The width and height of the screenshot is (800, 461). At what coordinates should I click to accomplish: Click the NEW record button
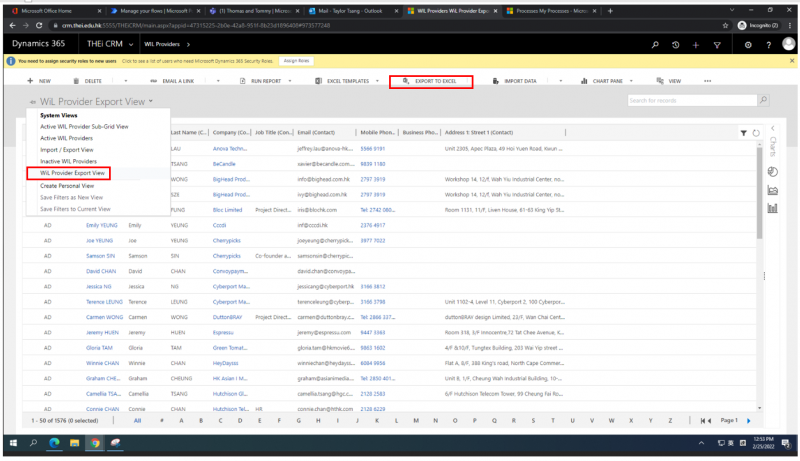(x=39, y=81)
